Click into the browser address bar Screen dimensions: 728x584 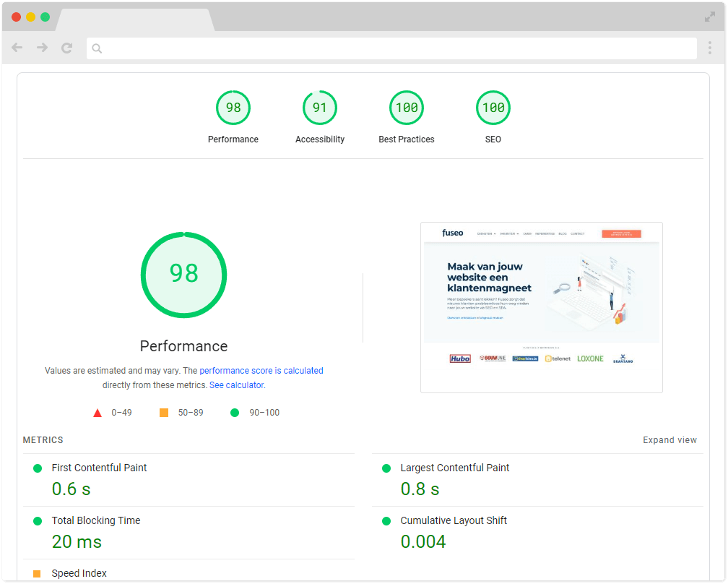[x=391, y=48]
